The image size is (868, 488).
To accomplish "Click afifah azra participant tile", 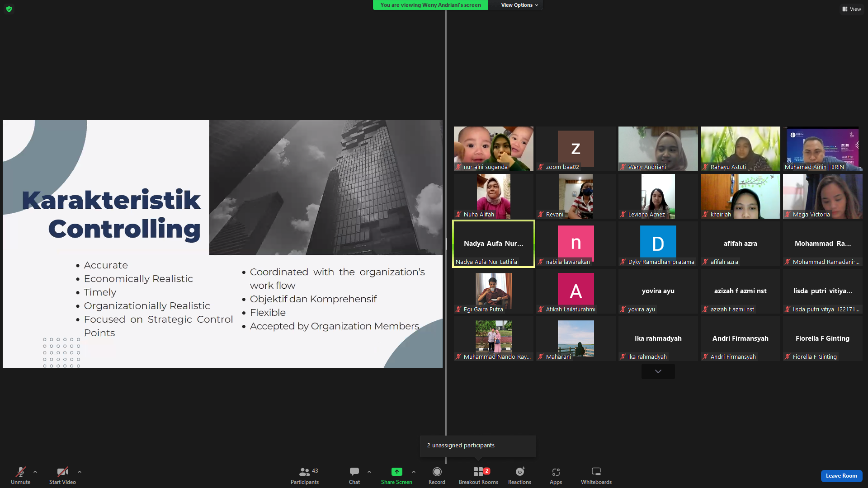I will (741, 244).
